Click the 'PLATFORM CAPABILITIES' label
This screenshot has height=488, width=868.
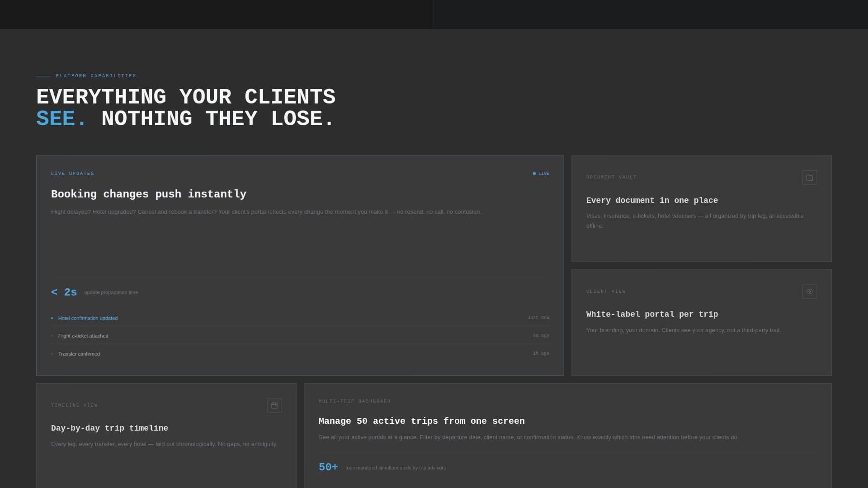96,76
